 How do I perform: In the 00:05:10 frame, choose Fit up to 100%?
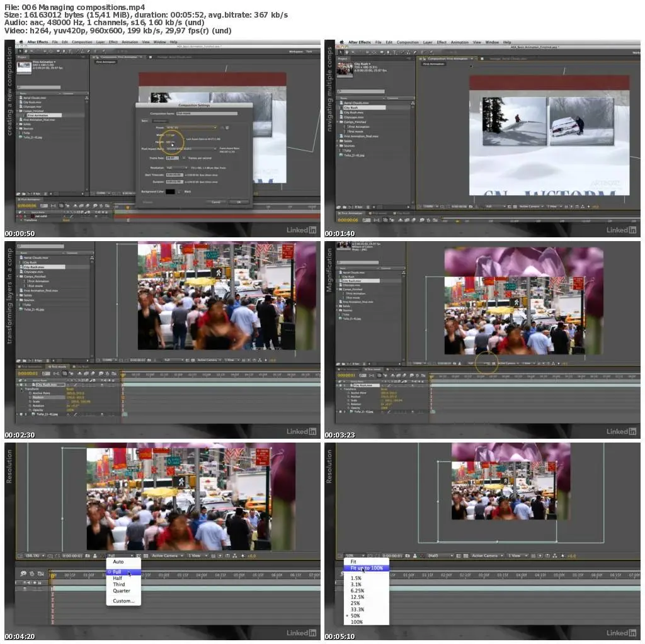[x=367, y=568]
